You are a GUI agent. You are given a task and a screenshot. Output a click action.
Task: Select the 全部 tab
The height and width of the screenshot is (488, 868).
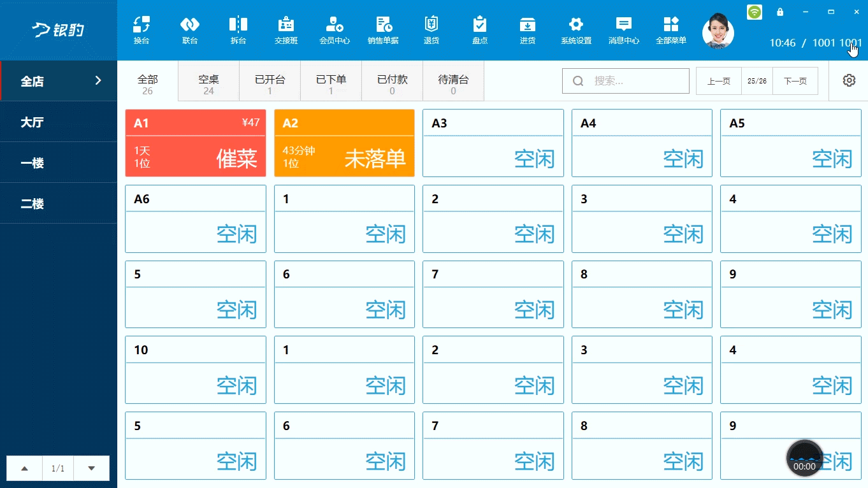pyautogui.click(x=148, y=81)
